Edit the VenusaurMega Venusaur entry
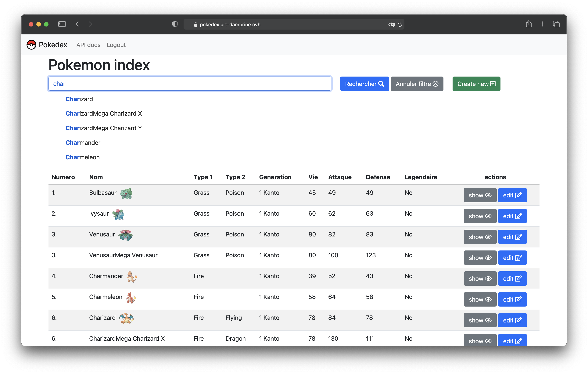 [x=512, y=258]
